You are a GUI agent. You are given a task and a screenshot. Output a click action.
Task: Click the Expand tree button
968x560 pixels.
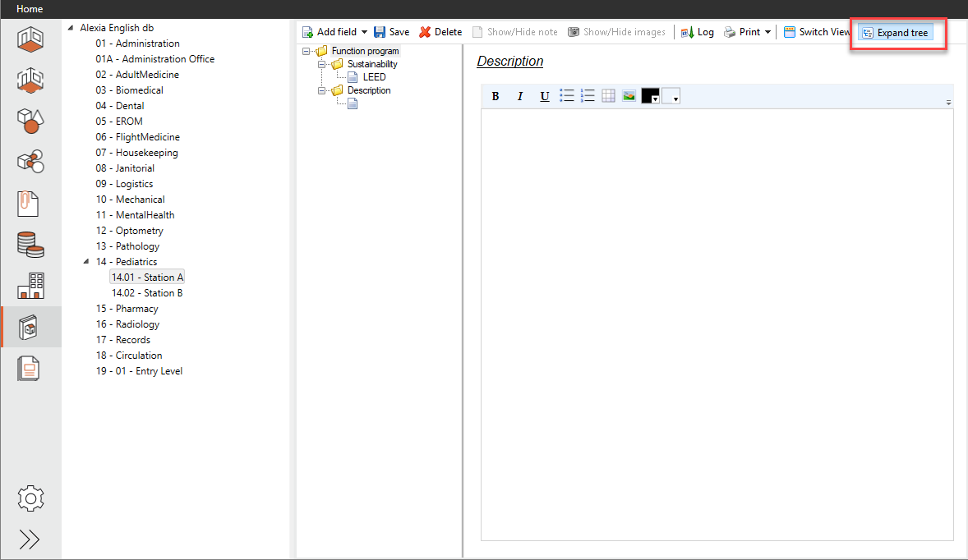895,33
